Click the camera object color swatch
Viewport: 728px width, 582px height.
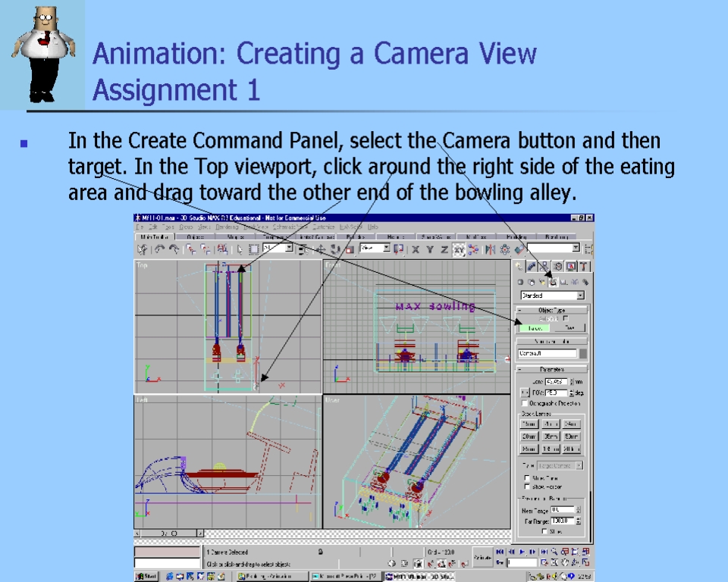[x=583, y=353]
